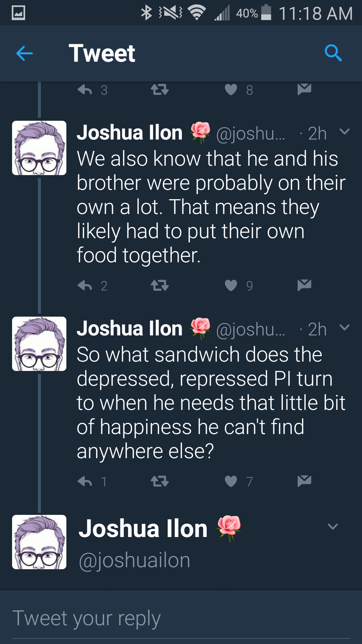Tap the picture notification icon in status bar
This screenshot has width=362, height=644.
tap(18, 13)
